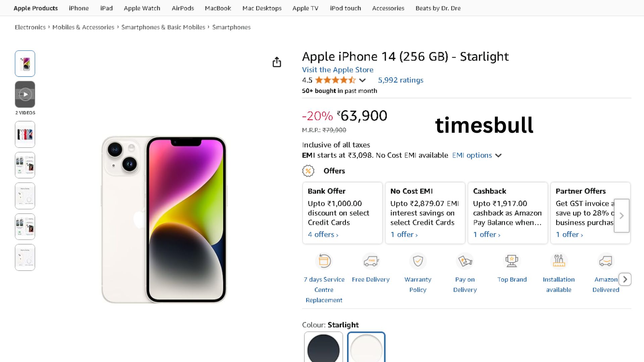View the all-colours iPhone lineup thumbnail
644x362 pixels.
click(25, 134)
